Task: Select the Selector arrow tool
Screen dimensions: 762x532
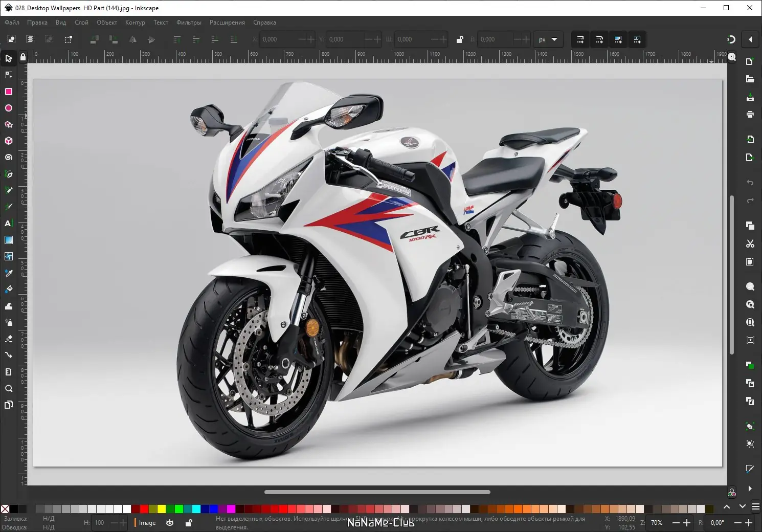Action: (x=9, y=58)
